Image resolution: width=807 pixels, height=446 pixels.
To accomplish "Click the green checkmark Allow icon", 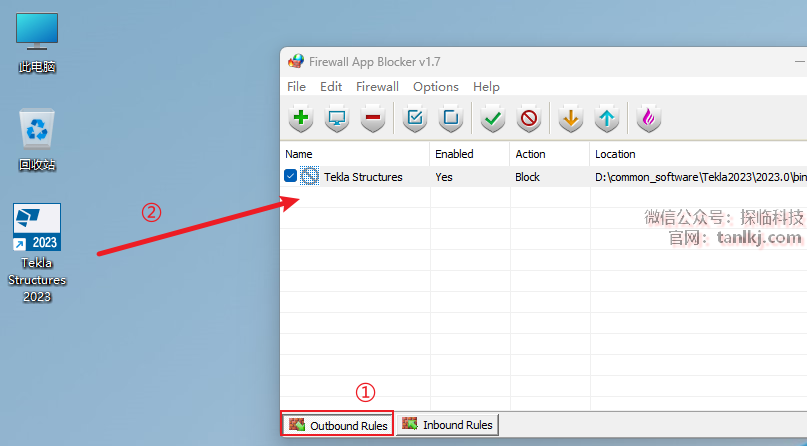I will point(493,118).
